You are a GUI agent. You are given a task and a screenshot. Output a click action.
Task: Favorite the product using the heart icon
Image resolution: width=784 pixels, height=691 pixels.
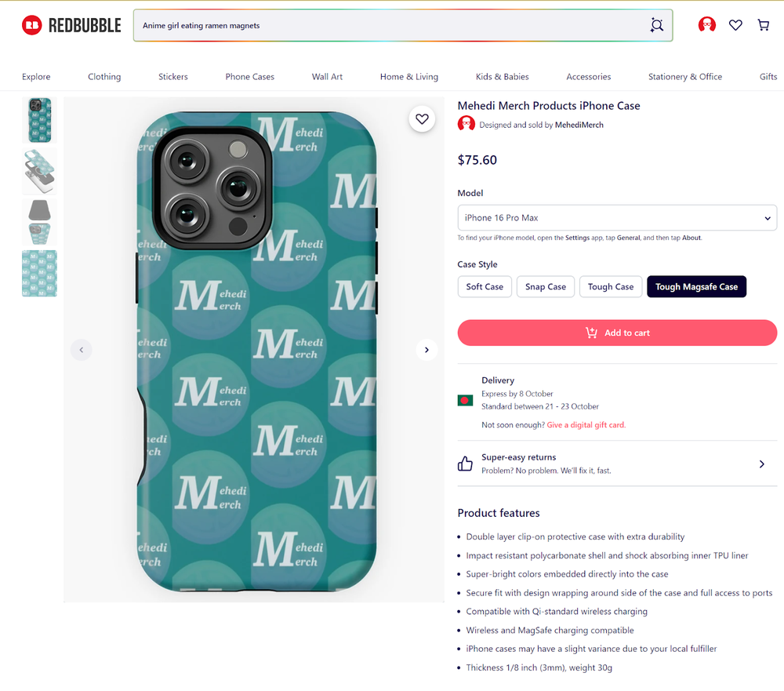tap(422, 118)
